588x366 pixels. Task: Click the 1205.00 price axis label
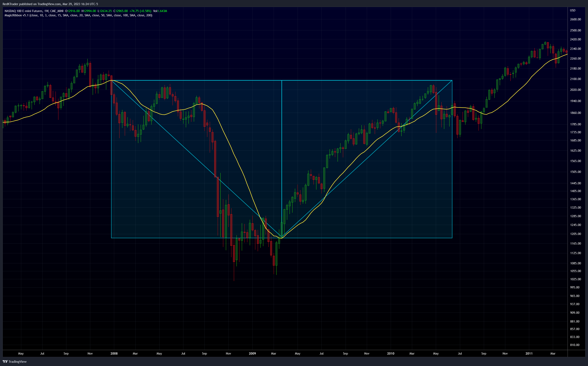coord(575,234)
